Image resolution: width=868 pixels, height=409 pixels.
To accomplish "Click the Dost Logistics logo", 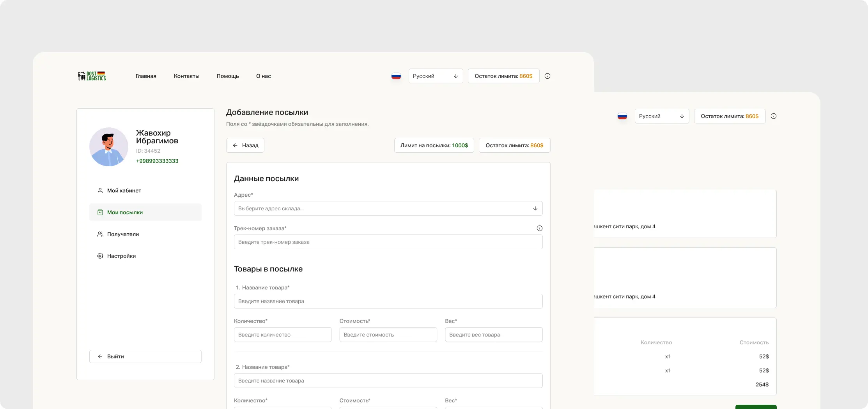I will (x=92, y=76).
